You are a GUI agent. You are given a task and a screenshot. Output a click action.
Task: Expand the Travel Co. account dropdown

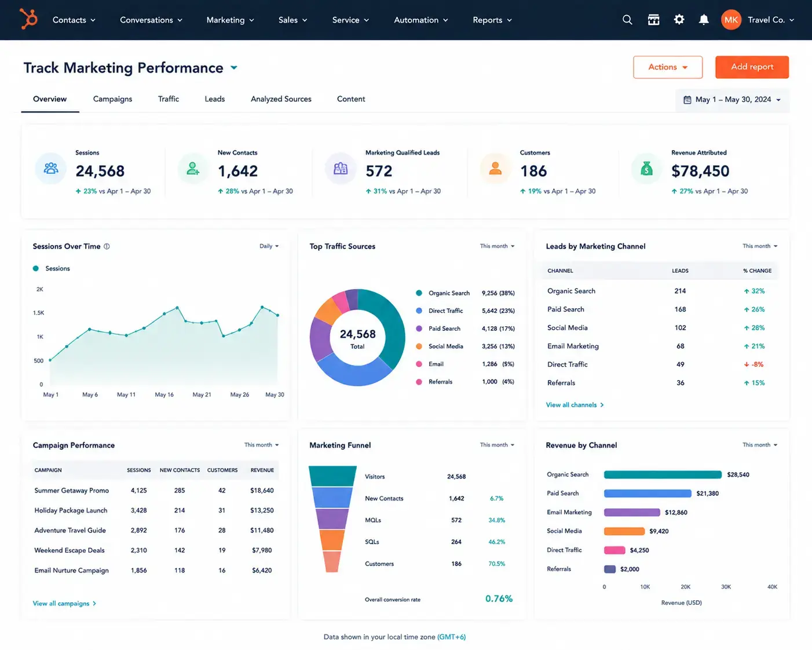point(771,20)
